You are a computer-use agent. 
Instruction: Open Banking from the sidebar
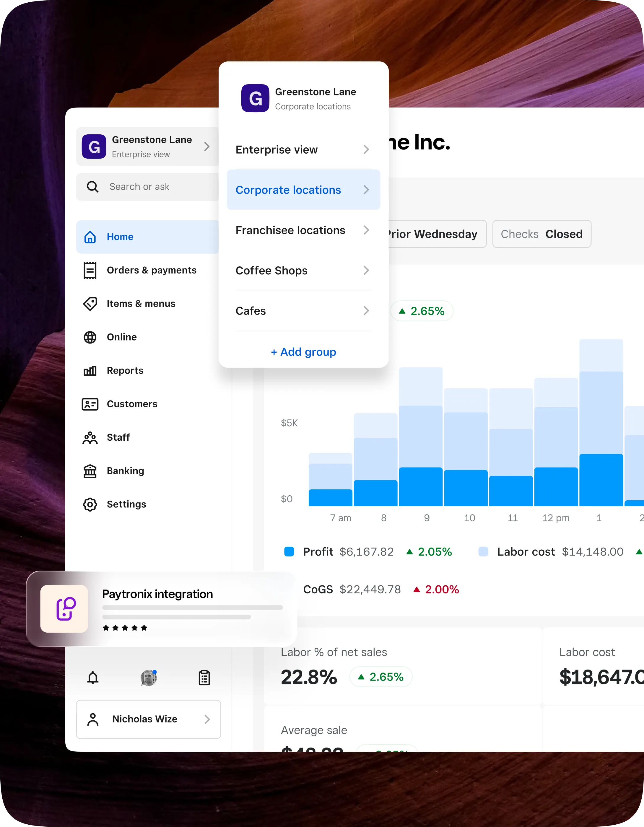125,471
